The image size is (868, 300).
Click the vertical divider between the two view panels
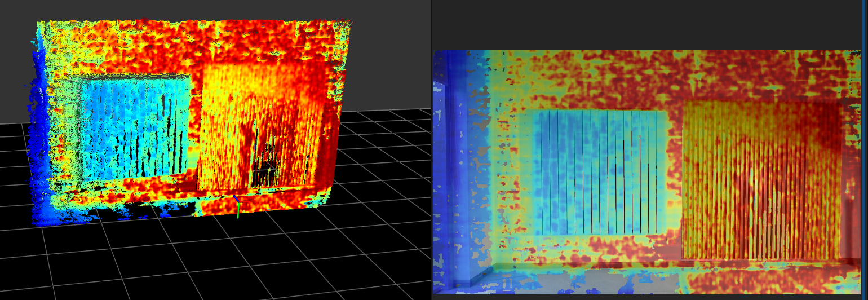pyautogui.click(x=431, y=149)
